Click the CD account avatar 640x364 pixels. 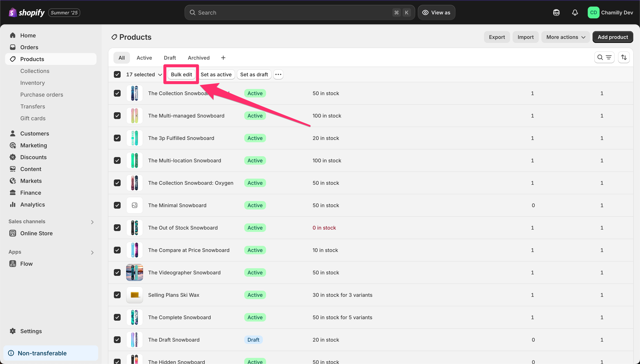(x=593, y=12)
